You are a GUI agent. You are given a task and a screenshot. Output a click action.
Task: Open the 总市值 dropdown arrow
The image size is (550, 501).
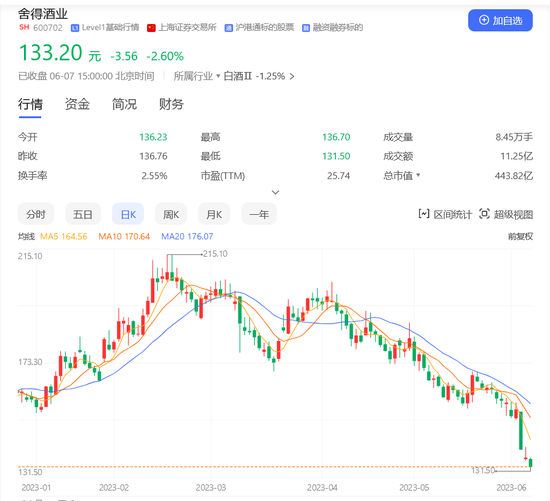(418, 175)
